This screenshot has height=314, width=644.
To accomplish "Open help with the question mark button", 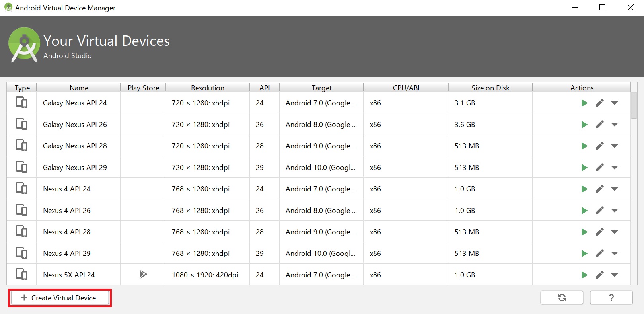I will pyautogui.click(x=611, y=298).
